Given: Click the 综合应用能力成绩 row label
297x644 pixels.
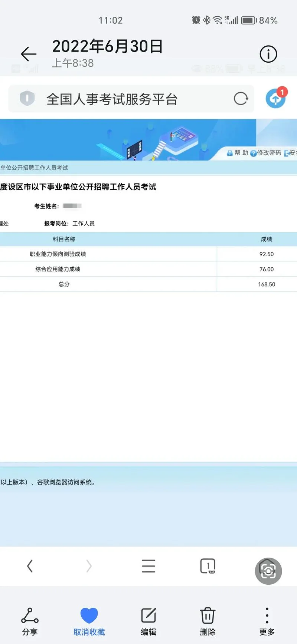Looking at the screenshot, I should tap(58, 269).
